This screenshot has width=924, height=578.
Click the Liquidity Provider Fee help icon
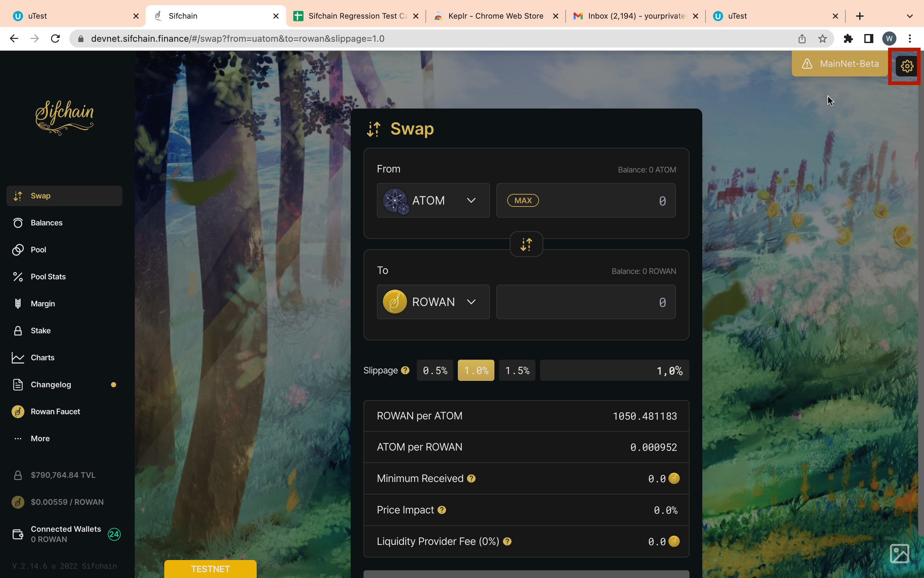click(507, 541)
